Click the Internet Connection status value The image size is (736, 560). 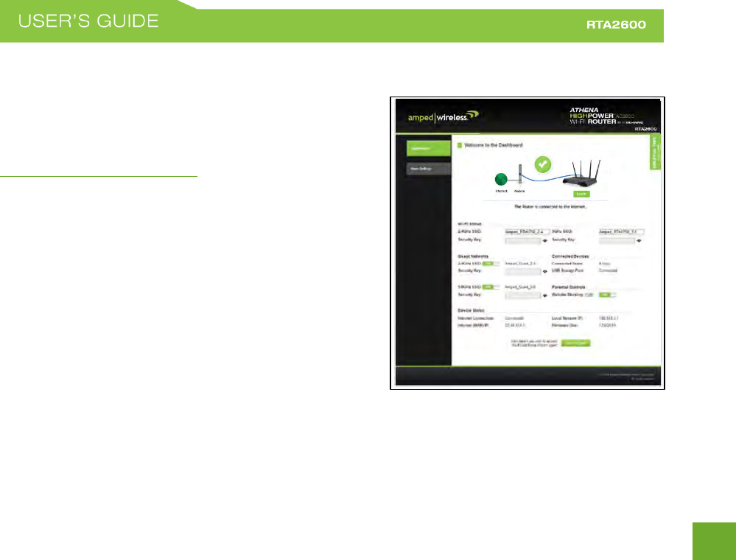pyautogui.click(x=514, y=318)
